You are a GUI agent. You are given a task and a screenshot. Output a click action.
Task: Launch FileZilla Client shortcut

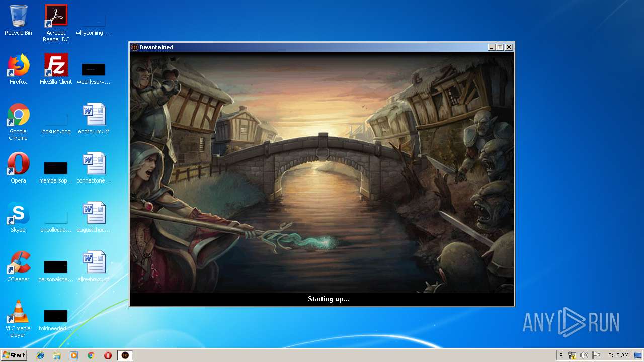tap(56, 69)
